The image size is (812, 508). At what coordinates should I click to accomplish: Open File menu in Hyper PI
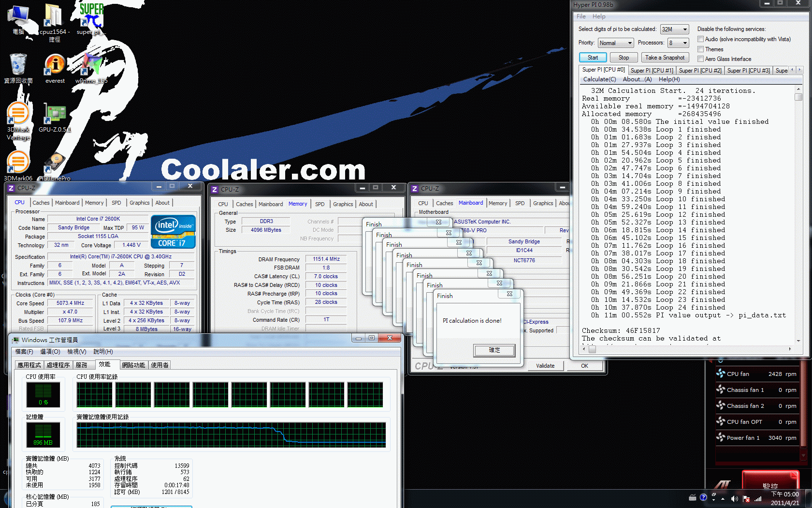coord(581,16)
